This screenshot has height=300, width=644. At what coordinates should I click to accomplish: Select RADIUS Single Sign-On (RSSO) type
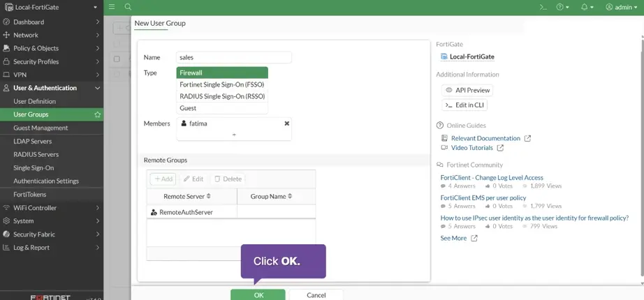coord(222,96)
